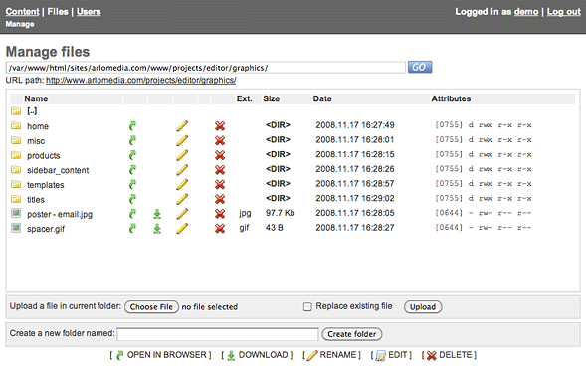Download poster - email.jpg green arrow

[157, 214]
